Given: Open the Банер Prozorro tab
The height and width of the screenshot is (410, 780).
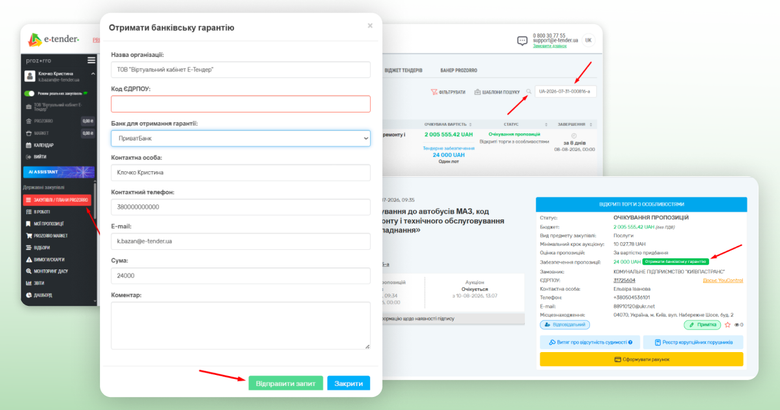Looking at the screenshot, I should click(459, 71).
